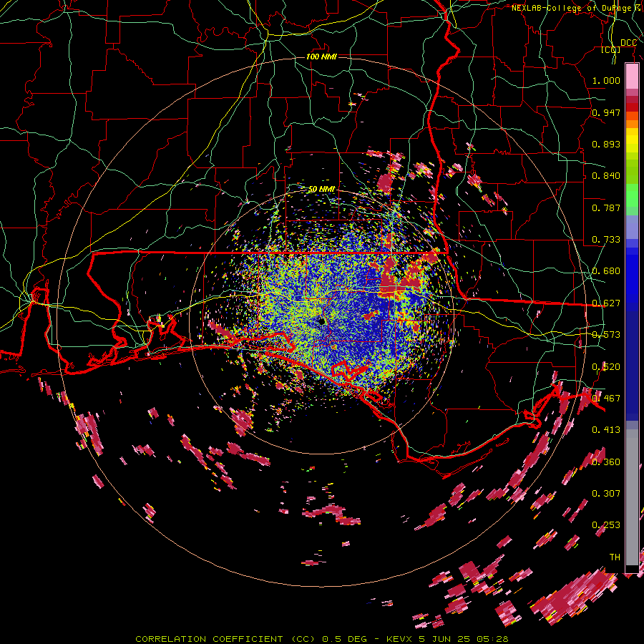Click the 0.307 scale value

pyautogui.click(x=606, y=493)
